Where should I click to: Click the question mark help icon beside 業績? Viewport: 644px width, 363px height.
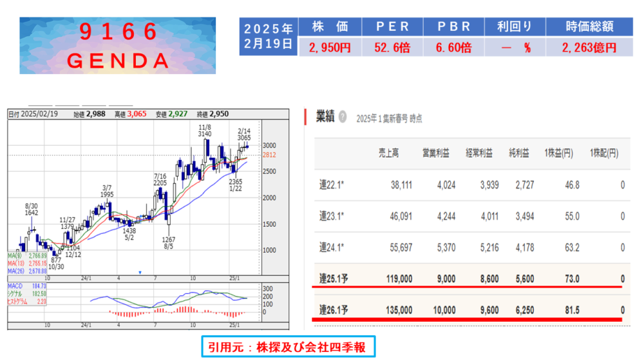[x=342, y=117]
